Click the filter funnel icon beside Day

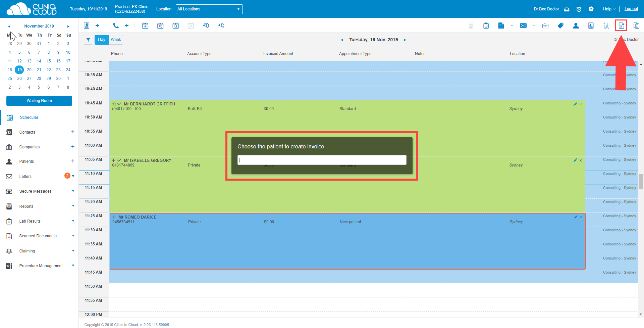(x=88, y=40)
